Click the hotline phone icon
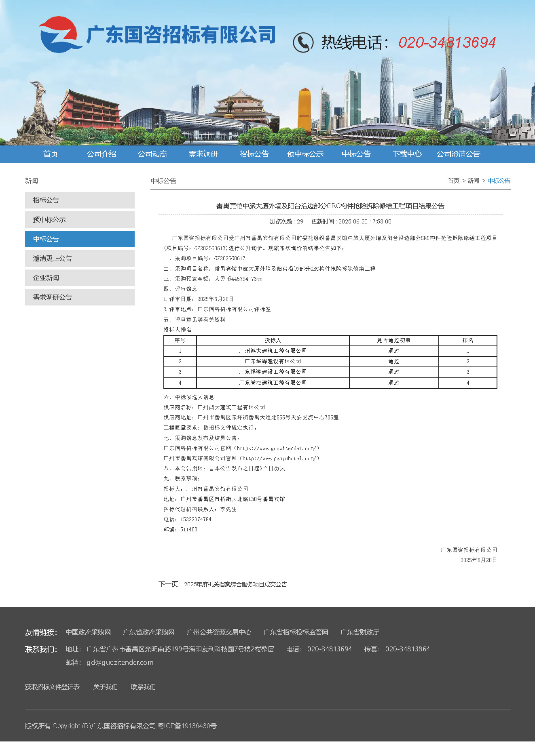 pyautogui.click(x=303, y=42)
